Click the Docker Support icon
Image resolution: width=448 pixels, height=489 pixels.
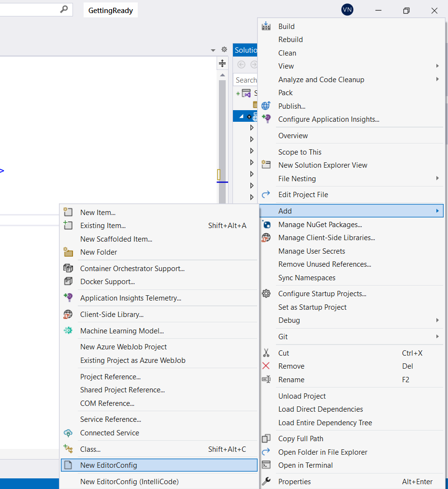(x=68, y=281)
